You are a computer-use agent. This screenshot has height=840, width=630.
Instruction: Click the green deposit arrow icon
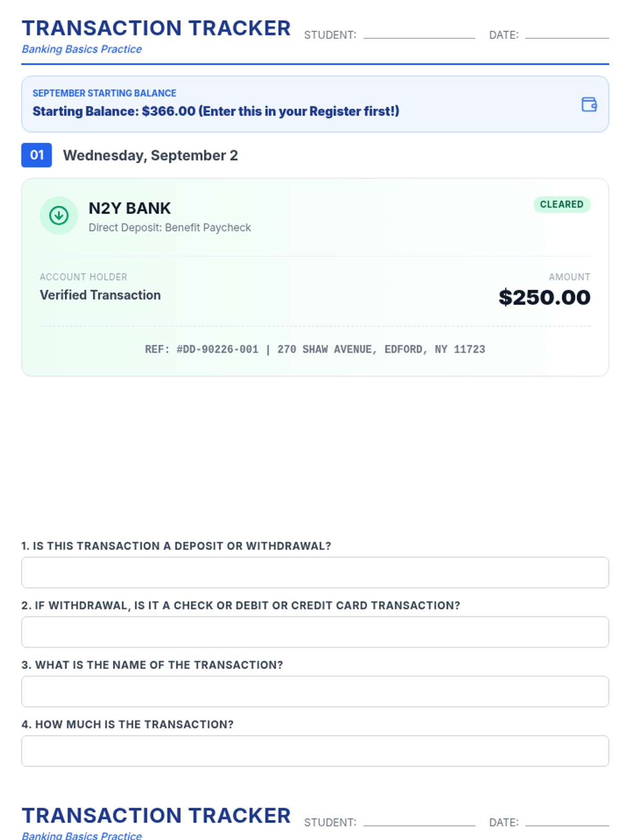(x=59, y=215)
